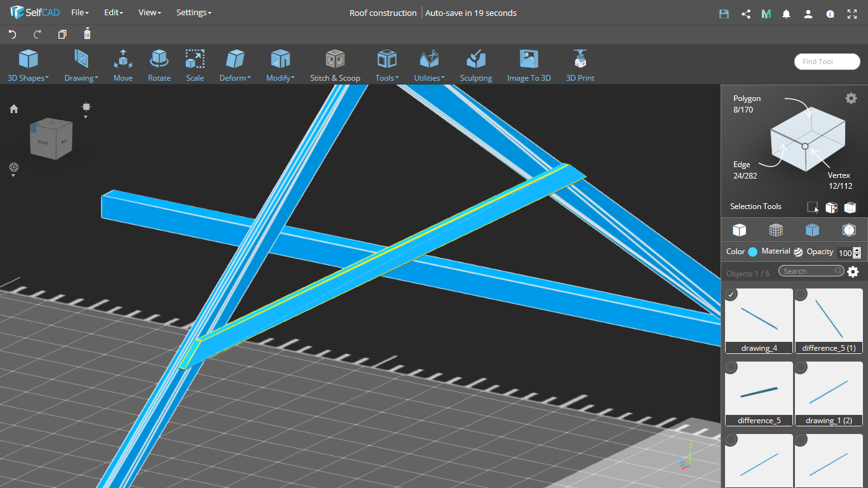
Task: Open the Tools toolbar item
Action: click(387, 65)
